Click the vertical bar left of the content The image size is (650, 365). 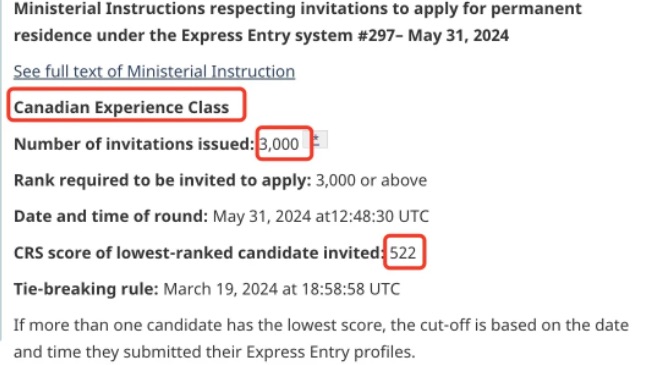click(1, 170)
